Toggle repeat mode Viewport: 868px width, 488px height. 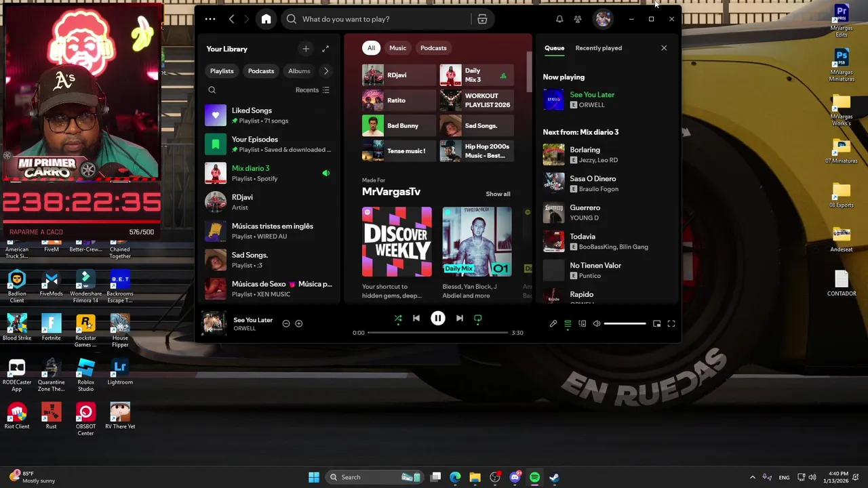[x=478, y=318]
